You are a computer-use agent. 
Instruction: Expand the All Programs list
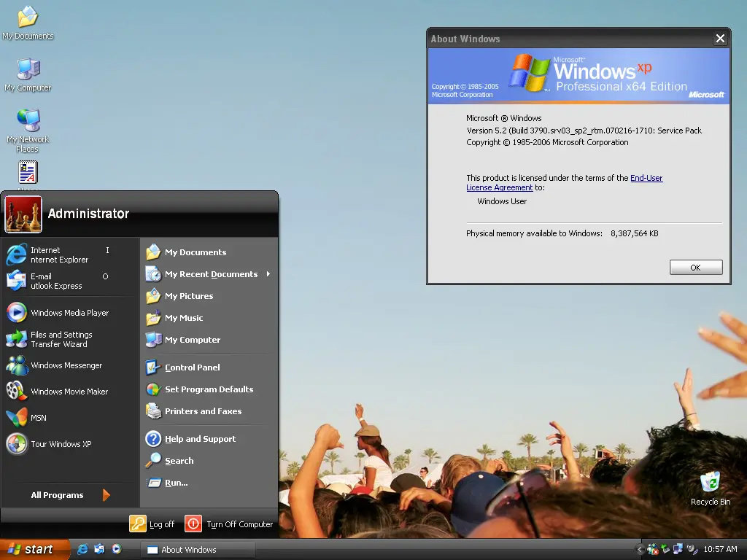tap(70, 495)
